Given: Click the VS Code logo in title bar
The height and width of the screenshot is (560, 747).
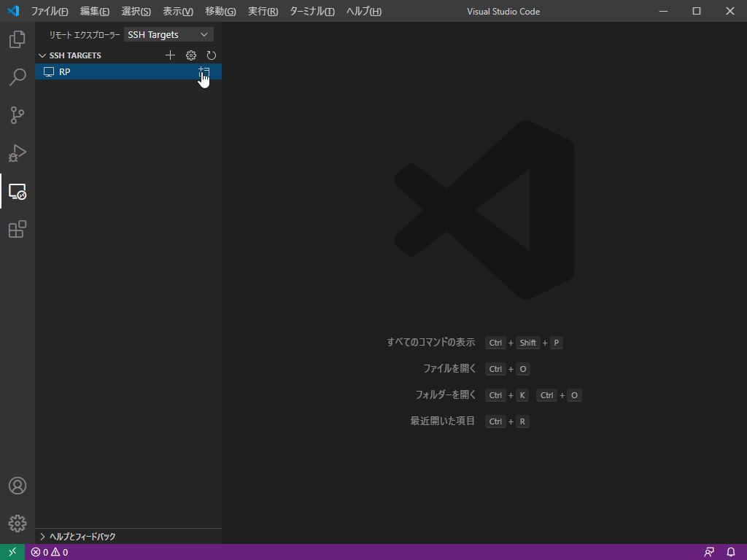Looking at the screenshot, I should coord(13,10).
